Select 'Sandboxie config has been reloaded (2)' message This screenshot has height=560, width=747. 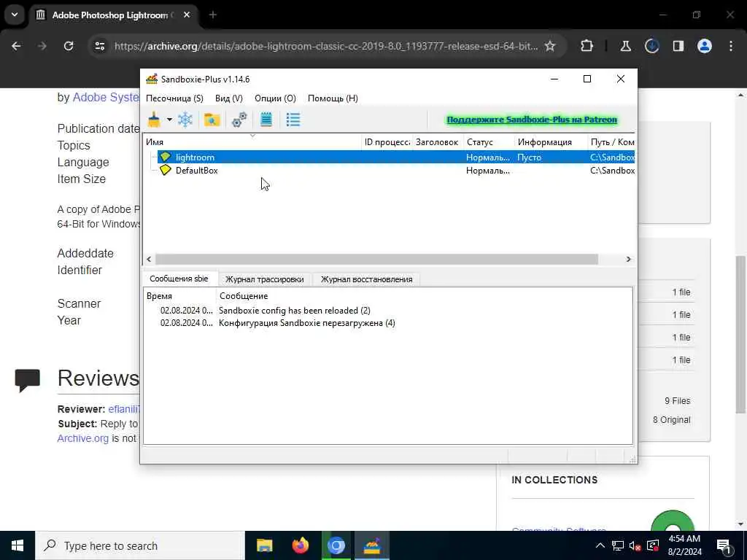[x=295, y=311]
